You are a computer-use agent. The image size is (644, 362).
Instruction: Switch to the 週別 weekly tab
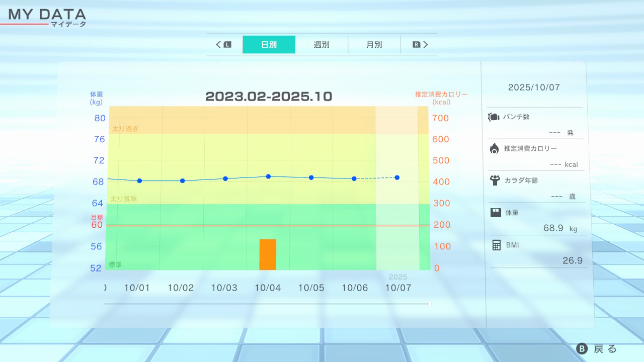click(321, 45)
